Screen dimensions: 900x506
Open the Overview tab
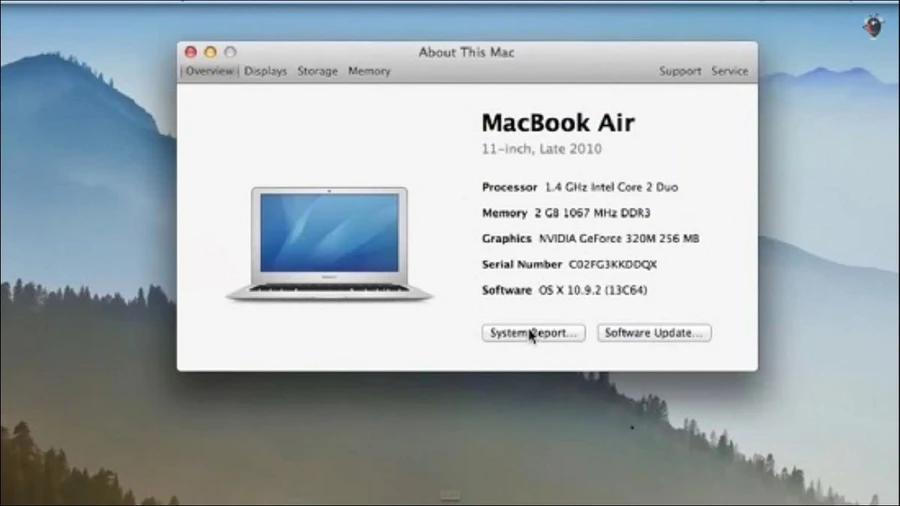click(210, 71)
